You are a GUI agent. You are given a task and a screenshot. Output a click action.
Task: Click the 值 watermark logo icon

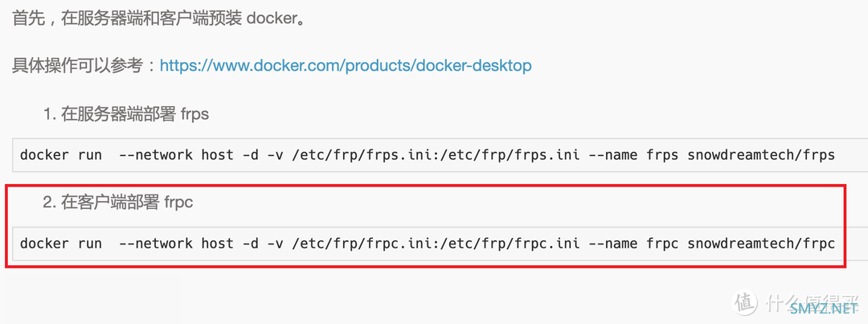pyautogui.click(x=745, y=301)
